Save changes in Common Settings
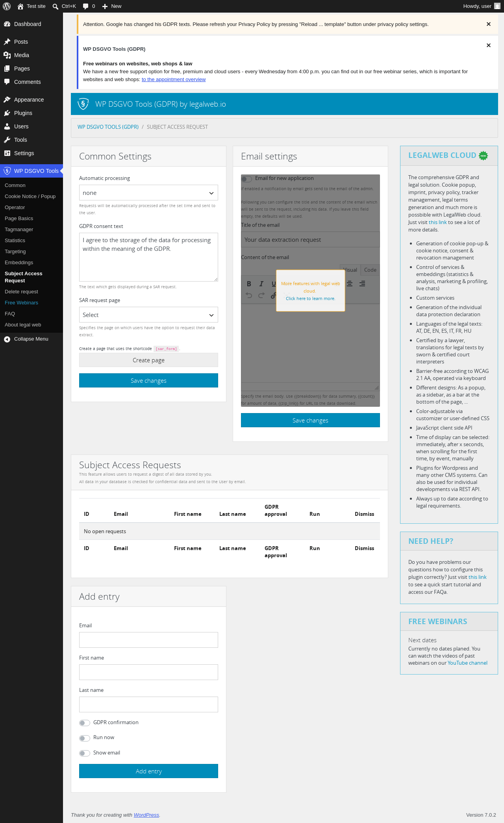The width and height of the screenshot is (504, 823). click(x=148, y=380)
